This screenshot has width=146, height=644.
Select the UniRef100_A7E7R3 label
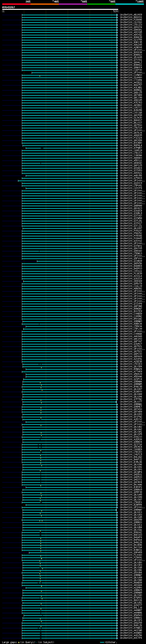pyautogui.click(x=131, y=103)
